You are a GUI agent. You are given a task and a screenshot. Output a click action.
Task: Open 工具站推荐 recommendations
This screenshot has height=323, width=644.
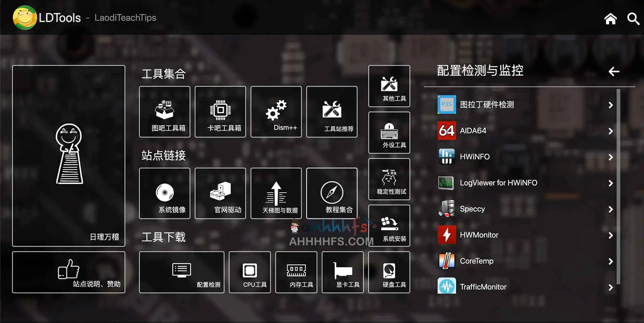click(x=332, y=112)
